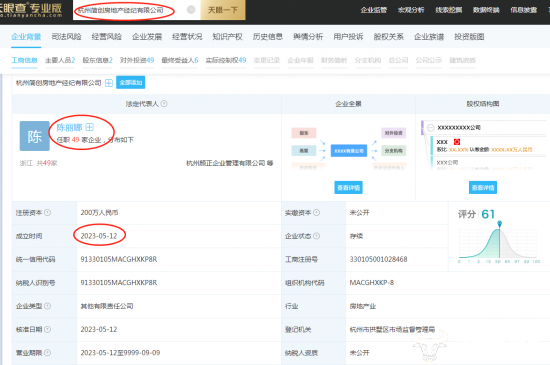Open 数据终端 in top navigation
This screenshot has height=365, width=550.
pos(486,10)
